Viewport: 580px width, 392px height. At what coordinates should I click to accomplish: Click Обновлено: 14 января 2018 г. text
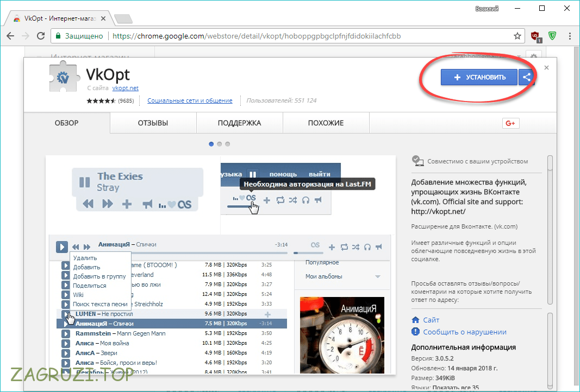click(454, 368)
